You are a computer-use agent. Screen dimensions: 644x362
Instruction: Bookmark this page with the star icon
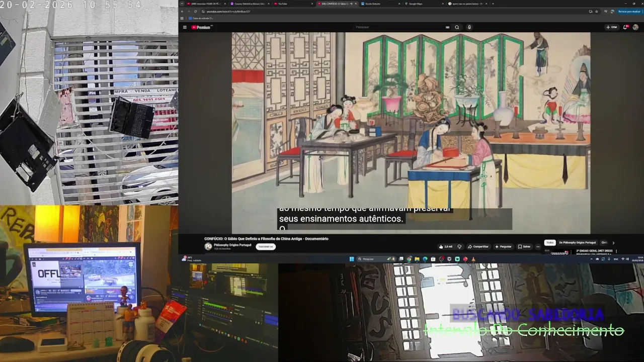pyautogui.click(x=597, y=11)
